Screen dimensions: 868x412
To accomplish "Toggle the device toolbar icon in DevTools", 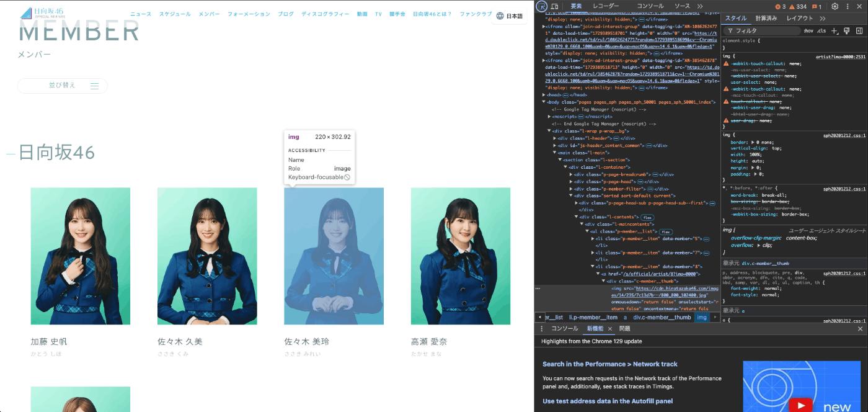I will pyautogui.click(x=555, y=6).
